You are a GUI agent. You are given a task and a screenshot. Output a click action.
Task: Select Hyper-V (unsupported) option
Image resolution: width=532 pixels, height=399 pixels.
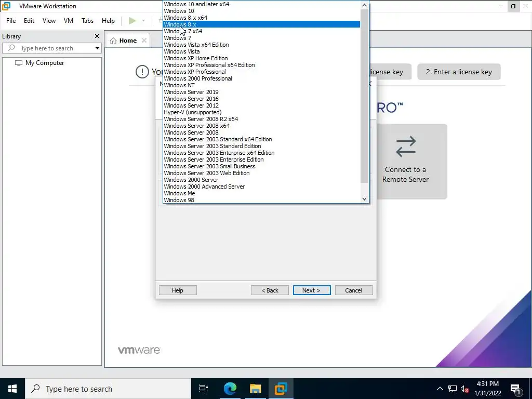click(x=262, y=112)
